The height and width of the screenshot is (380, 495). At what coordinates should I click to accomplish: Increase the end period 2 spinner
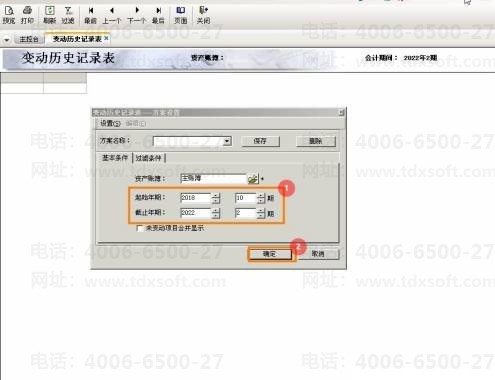[261, 210]
